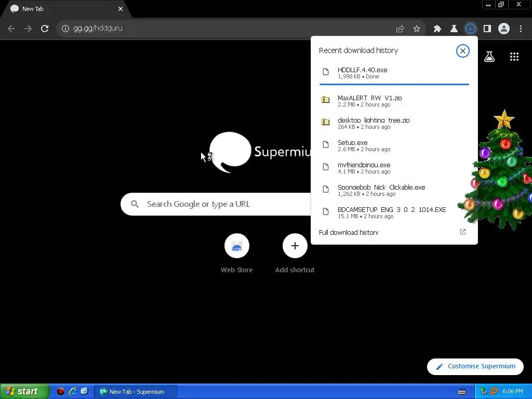
Task: Open the Windows start button
Action: [25, 392]
